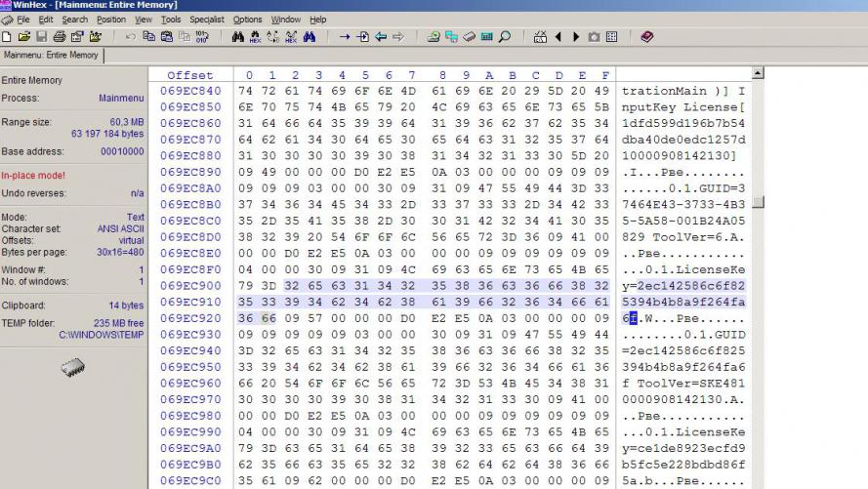This screenshot has height=489, width=868.
Task: Click the 'In-place mode!' label
Action: 33,176
